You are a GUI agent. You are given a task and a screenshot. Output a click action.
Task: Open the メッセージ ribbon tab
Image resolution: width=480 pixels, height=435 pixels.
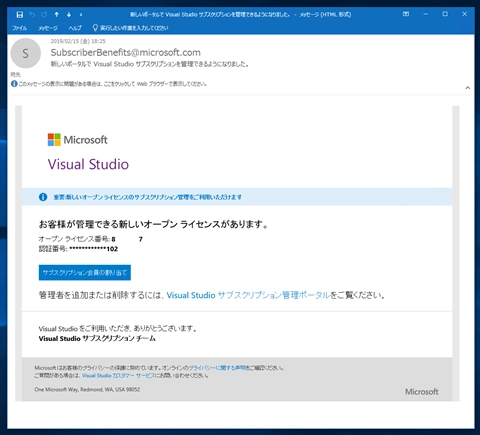(48, 28)
